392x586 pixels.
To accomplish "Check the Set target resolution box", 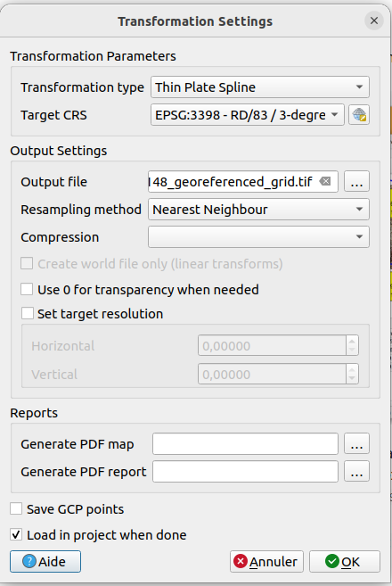I will click(x=28, y=313).
